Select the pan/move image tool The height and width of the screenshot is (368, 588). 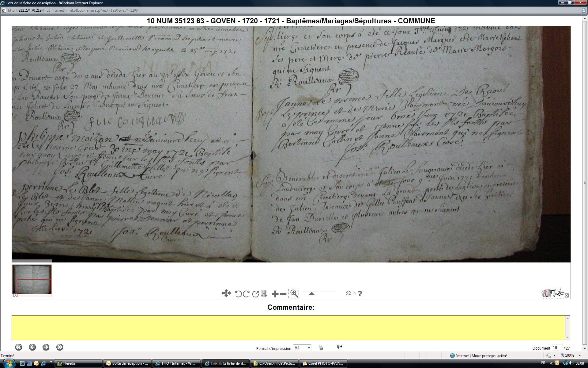tap(226, 293)
